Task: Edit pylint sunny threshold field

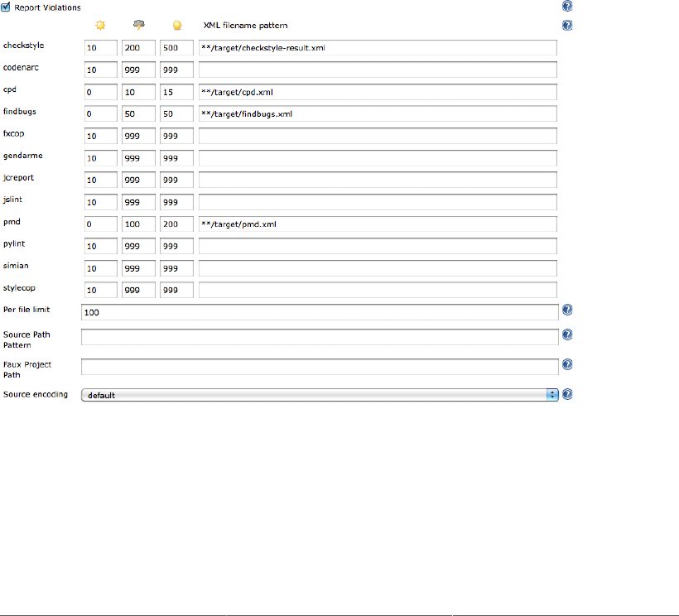Action: click(100, 246)
